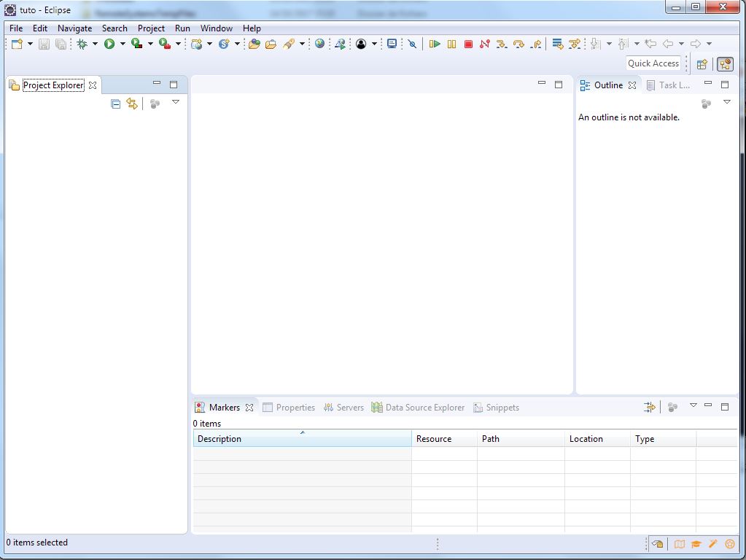Toggle the Java EE perspective button
This screenshot has width=746, height=560.
(x=725, y=64)
